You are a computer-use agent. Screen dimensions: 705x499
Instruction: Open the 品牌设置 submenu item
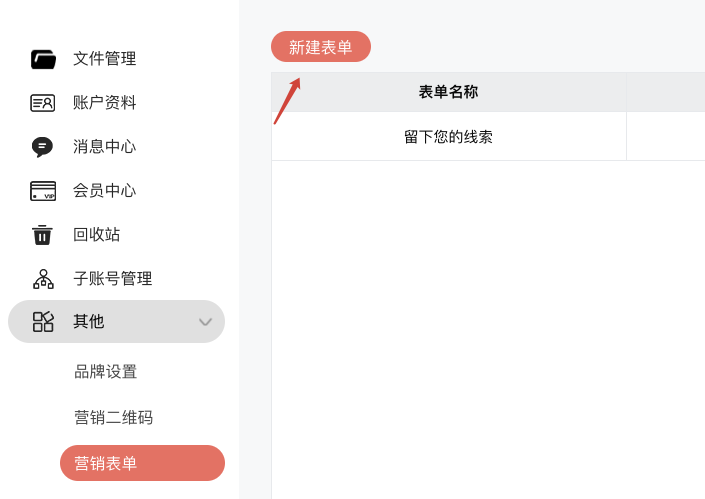(105, 372)
